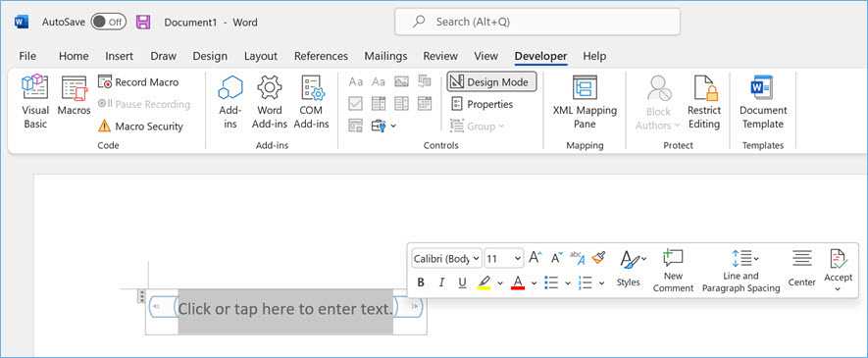Insert a Plain Text content control

pyautogui.click(x=378, y=81)
